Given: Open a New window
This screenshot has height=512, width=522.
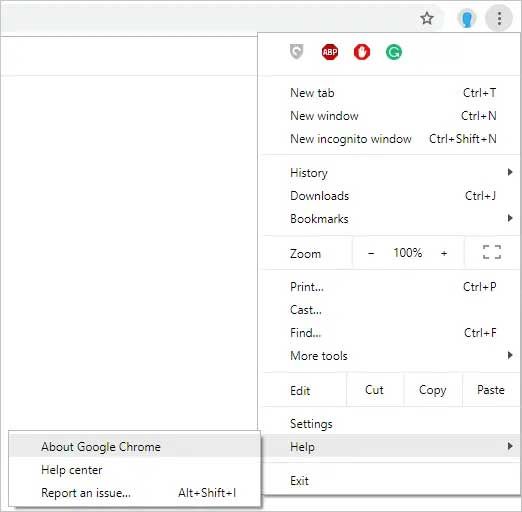Looking at the screenshot, I should pos(389,116).
